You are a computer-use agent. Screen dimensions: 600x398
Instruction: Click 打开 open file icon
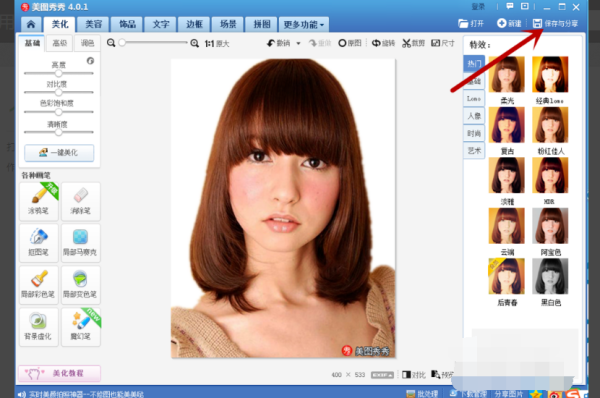pos(471,24)
